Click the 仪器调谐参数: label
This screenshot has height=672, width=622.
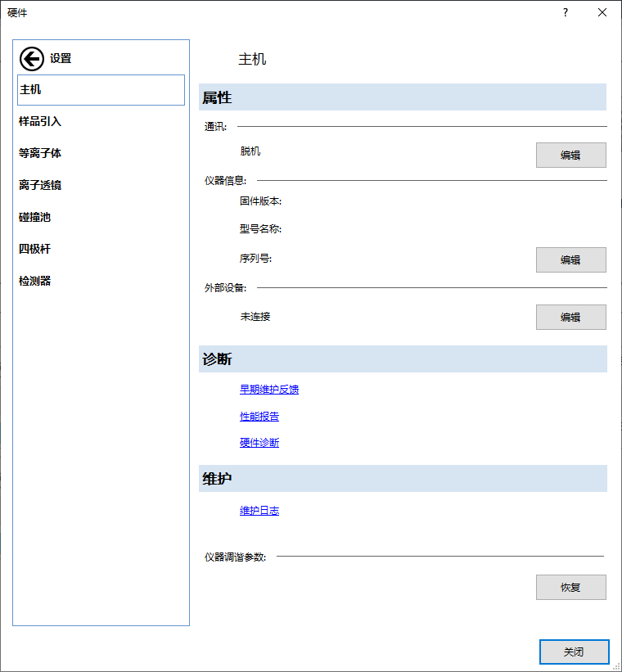click(x=236, y=557)
